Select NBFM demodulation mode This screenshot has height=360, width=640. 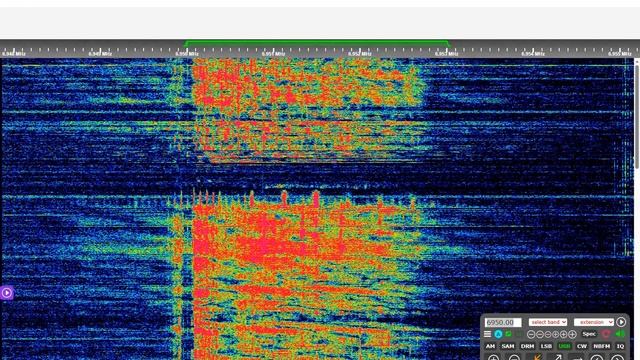click(x=602, y=346)
